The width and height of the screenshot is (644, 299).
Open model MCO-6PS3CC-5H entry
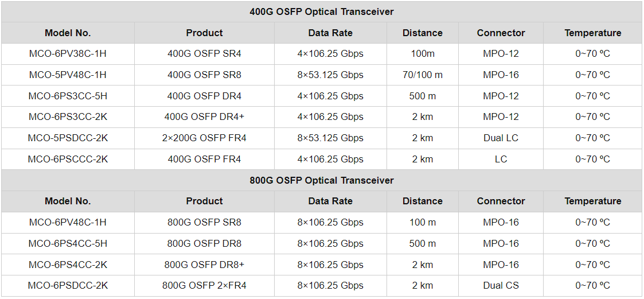tap(68, 96)
